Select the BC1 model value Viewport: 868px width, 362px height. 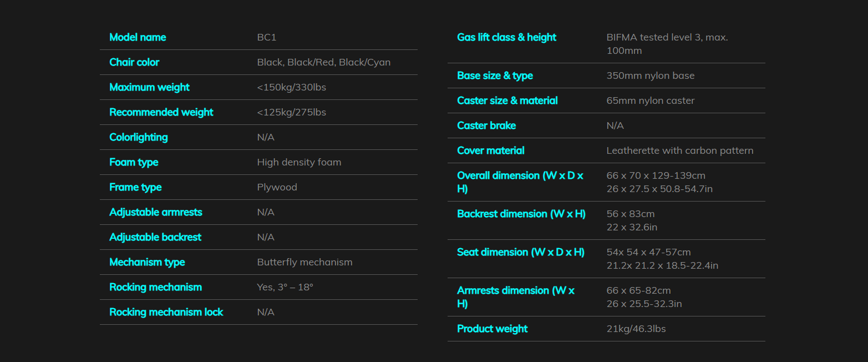coord(267,37)
